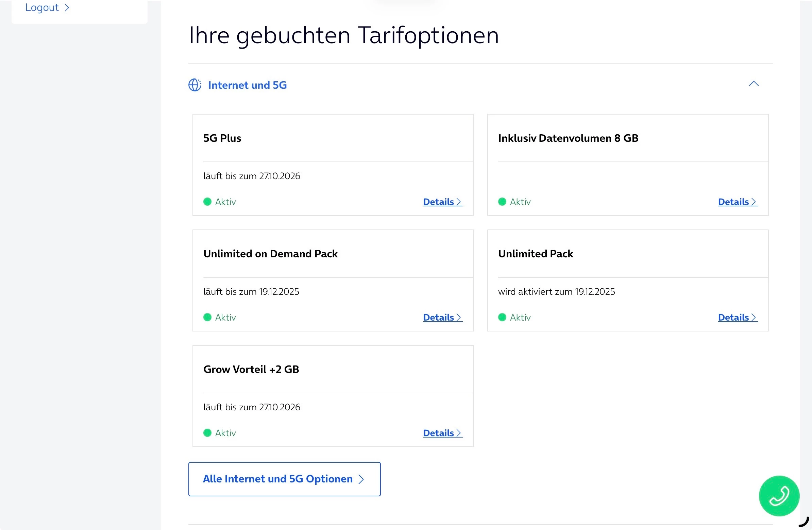Click the Internet und 5G heading

pos(247,85)
